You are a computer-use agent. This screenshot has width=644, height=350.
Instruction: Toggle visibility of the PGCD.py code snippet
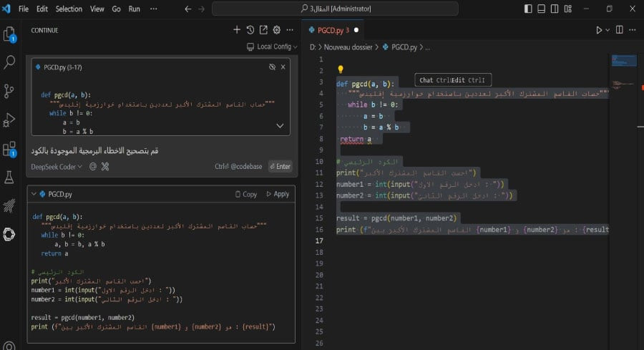point(272,67)
